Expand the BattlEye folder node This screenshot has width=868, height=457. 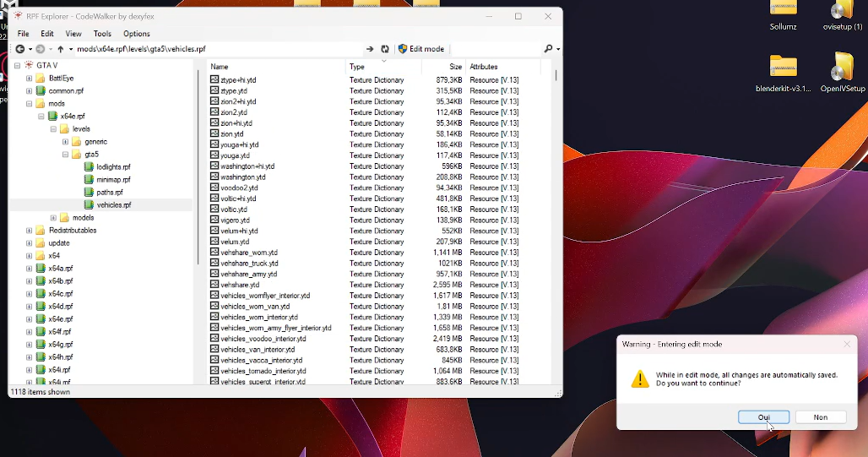click(29, 79)
